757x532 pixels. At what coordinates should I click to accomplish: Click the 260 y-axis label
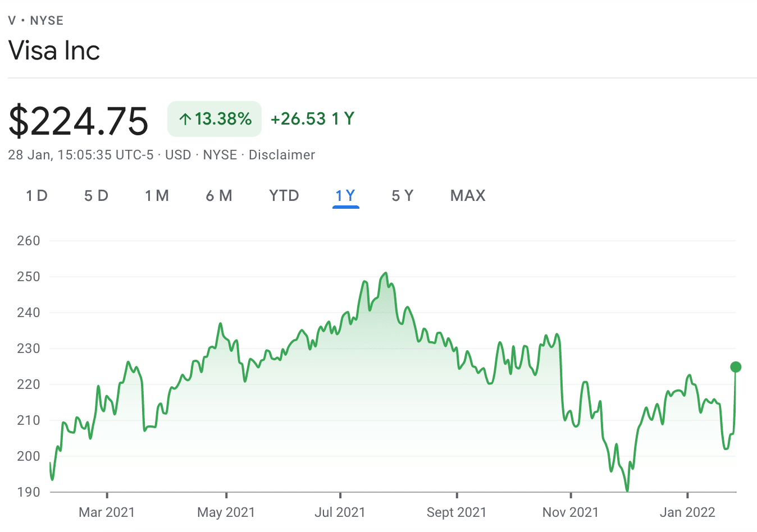coord(29,241)
